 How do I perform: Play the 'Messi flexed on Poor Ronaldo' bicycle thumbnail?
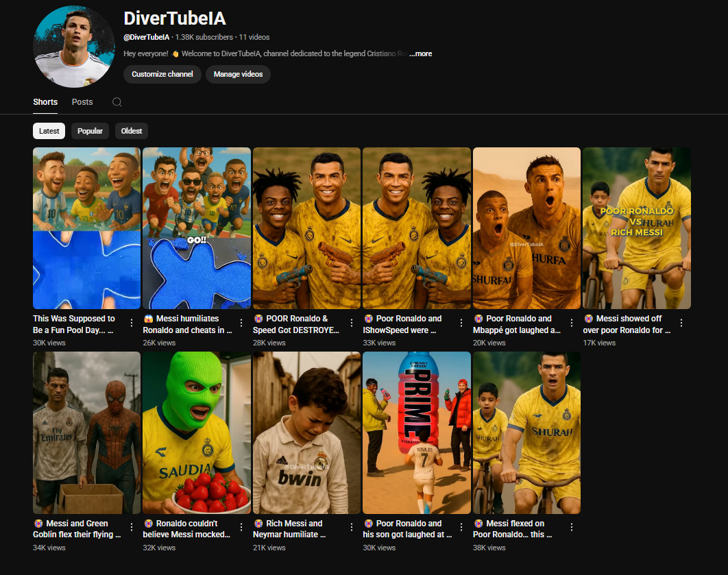point(527,432)
